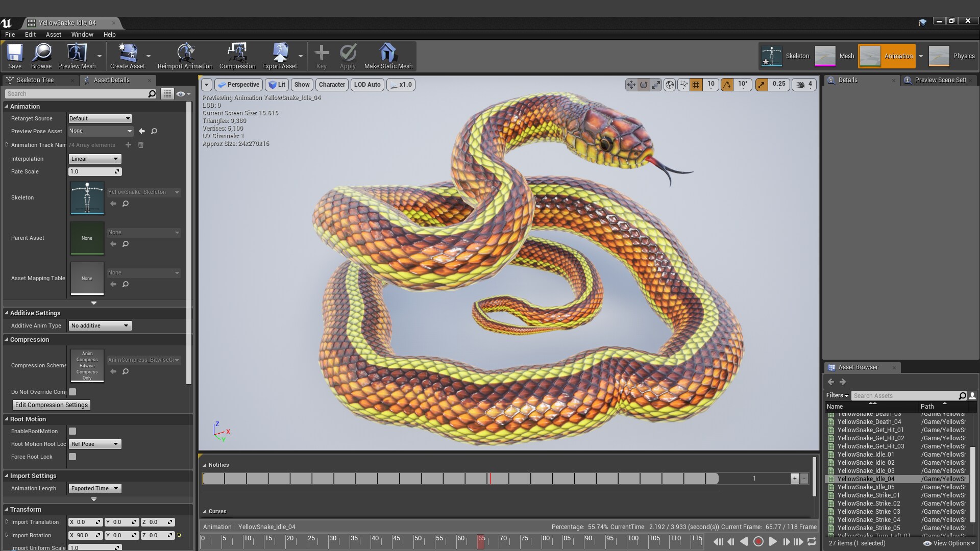Use the Make Static Mesh tool
The image size is (980, 551).
tap(388, 56)
